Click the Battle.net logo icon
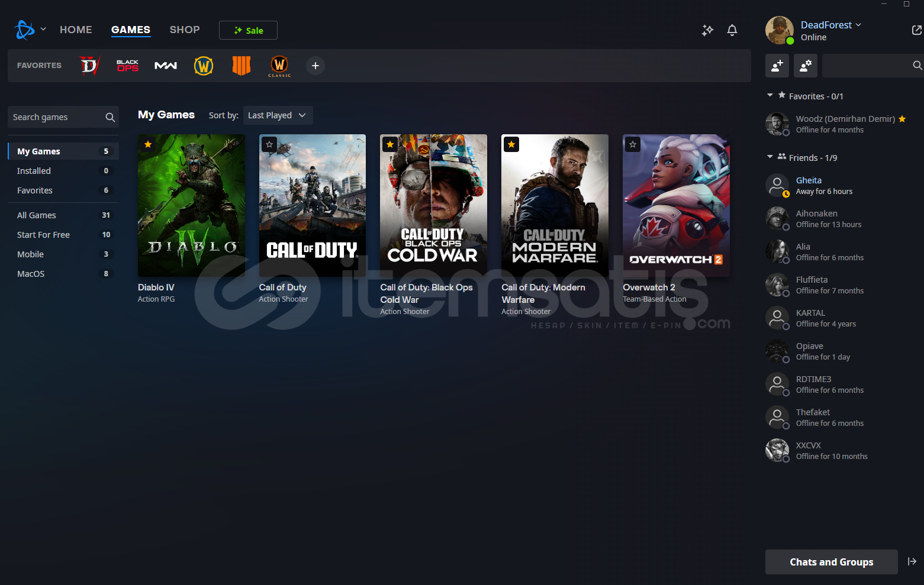Screen dimensions: 924x585 click(x=25, y=30)
